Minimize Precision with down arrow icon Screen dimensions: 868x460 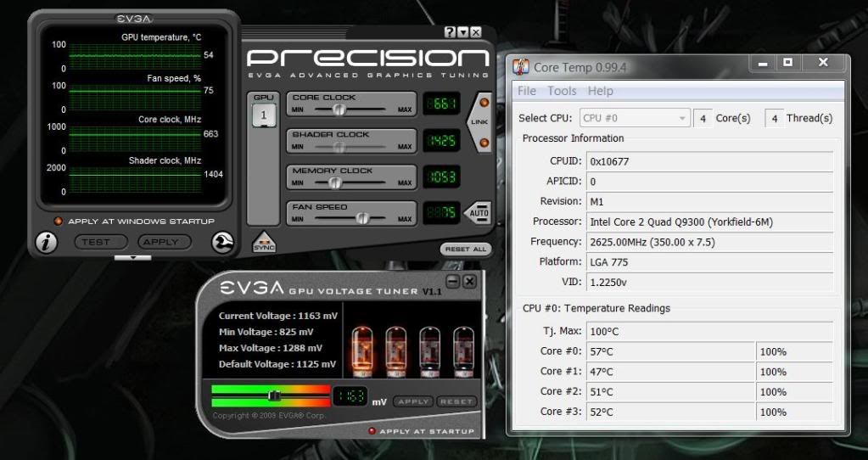click(462, 32)
